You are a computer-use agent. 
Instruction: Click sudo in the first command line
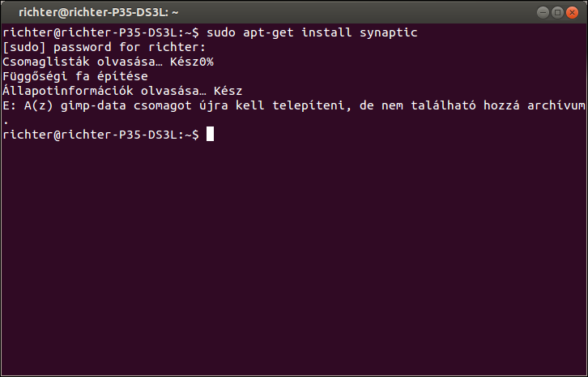(x=219, y=32)
